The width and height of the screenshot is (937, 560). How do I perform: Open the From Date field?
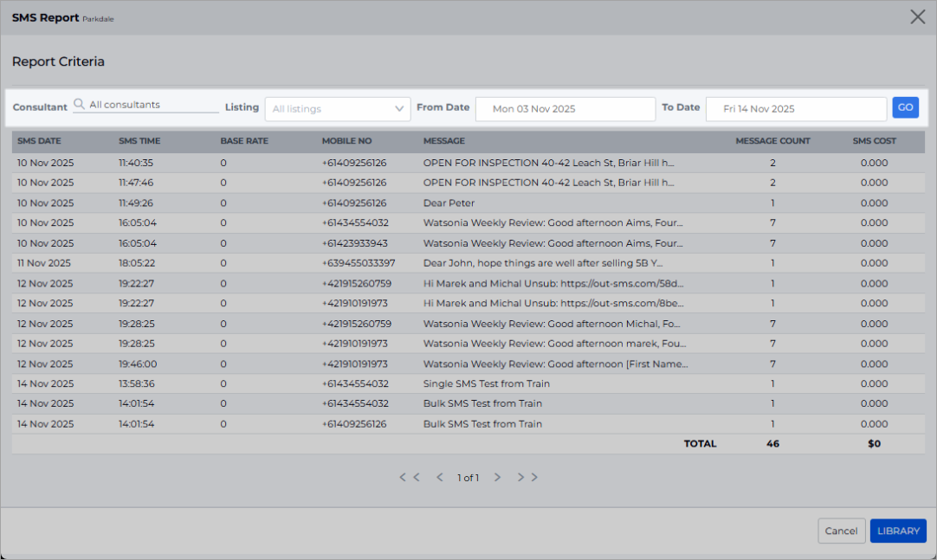(565, 109)
